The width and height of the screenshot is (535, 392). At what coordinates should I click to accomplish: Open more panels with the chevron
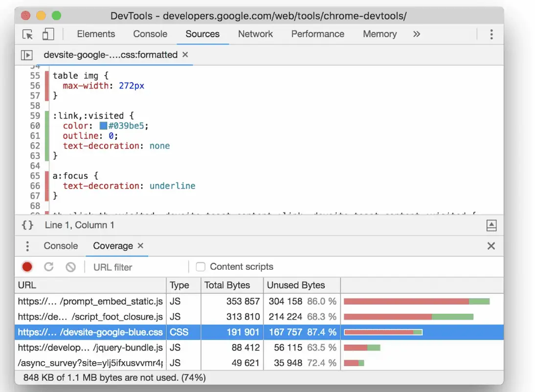tap(416, 34)
